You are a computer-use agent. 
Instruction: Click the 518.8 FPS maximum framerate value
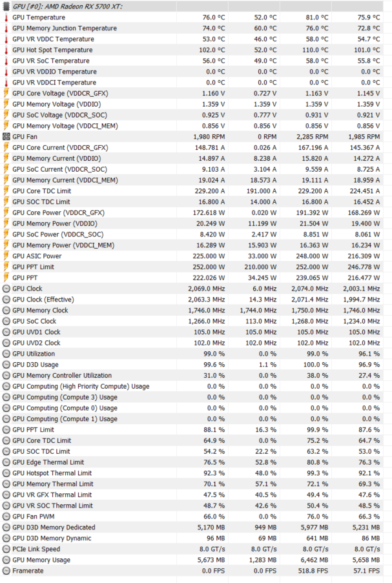pos(313,571)
